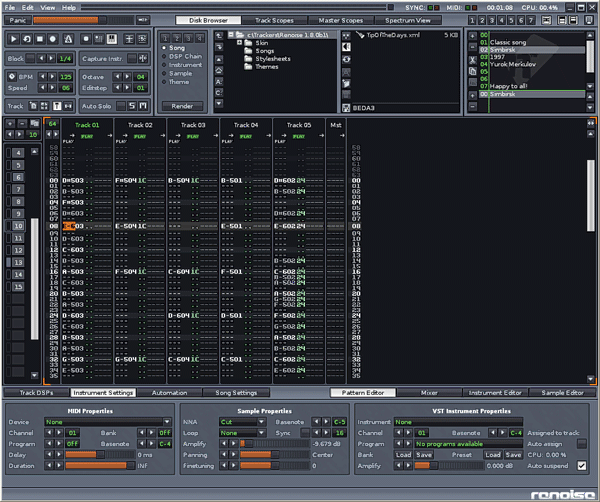Select the Theme radio button
The height and width of the screenshot is (502, 600).
pyautogui.click(x=164, y=82)
